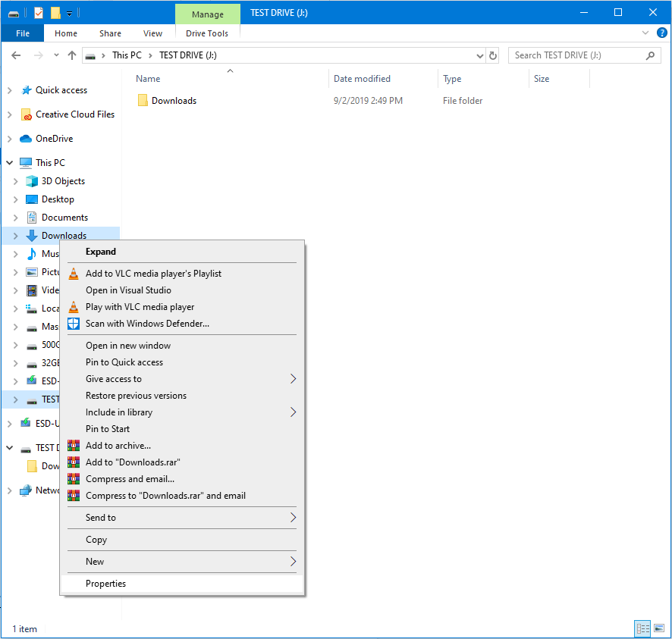Expand the Send to submenu
The height and width of the screenshot is (639, 672).
tap(293, 518)
